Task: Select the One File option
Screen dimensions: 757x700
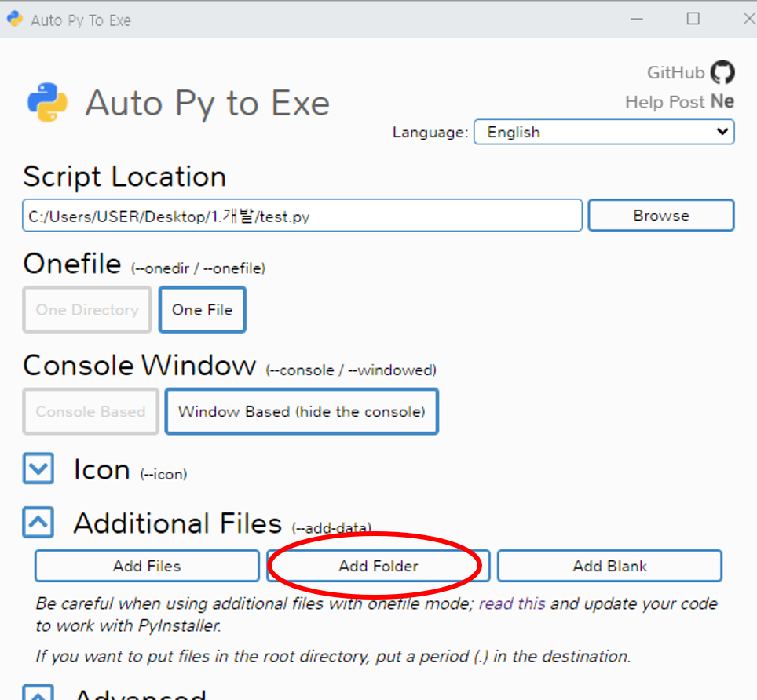Action: tap(203, 310)
